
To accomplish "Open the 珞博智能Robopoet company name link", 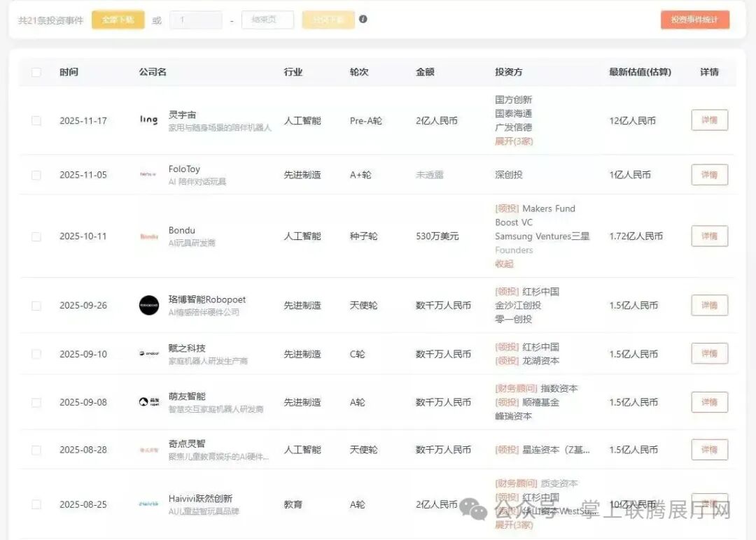I will [x=206, y=299].
